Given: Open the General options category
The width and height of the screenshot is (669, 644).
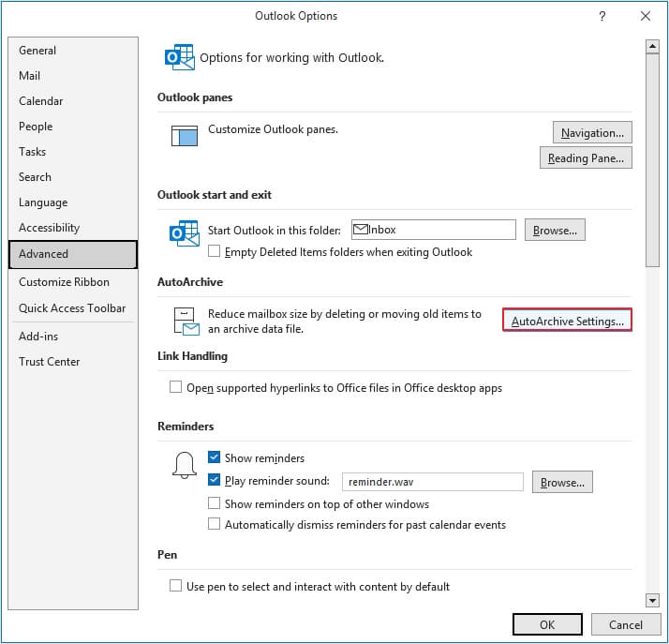Looking at the screenshot, I should click(73, 51).
